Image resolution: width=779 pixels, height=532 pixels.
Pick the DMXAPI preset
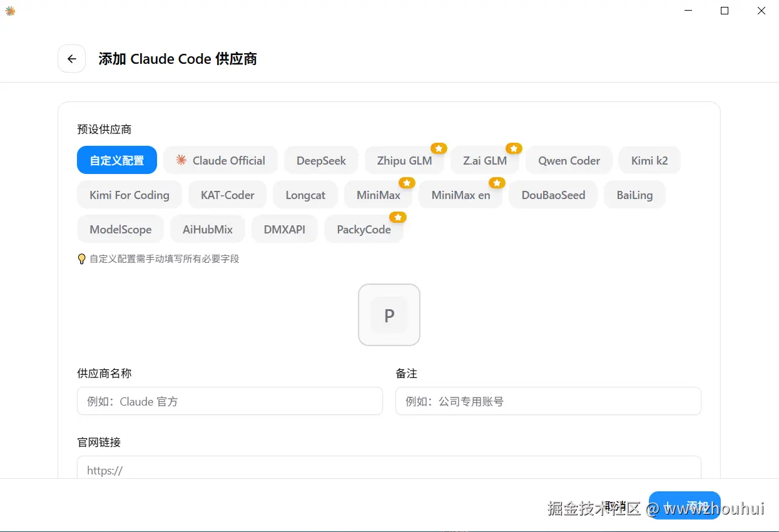tap(285, 229)
